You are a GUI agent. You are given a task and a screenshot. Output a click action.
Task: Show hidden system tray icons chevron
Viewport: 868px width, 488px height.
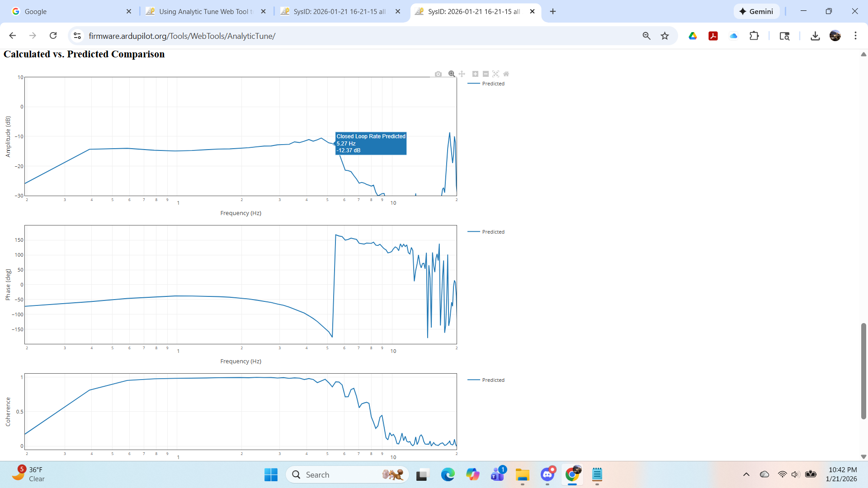point(746,474)
